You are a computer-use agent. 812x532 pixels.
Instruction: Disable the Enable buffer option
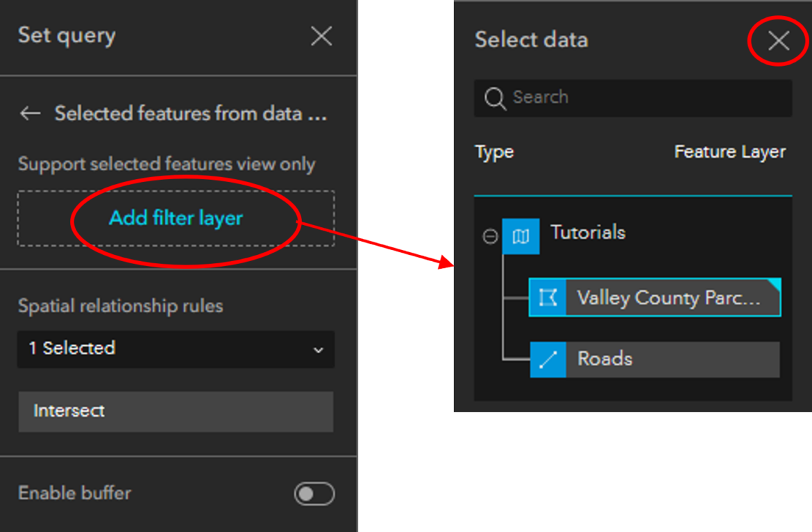click(x=313, y=494)
